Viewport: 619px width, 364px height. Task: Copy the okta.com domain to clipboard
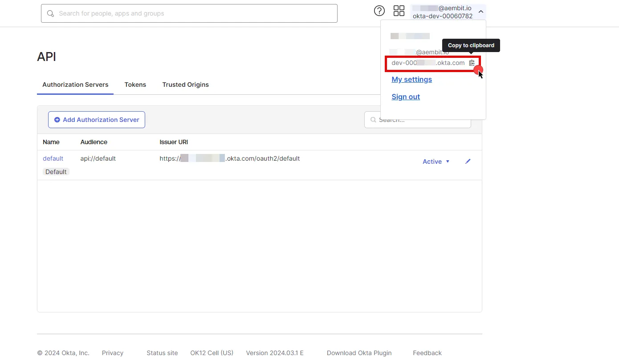[472, 63]
